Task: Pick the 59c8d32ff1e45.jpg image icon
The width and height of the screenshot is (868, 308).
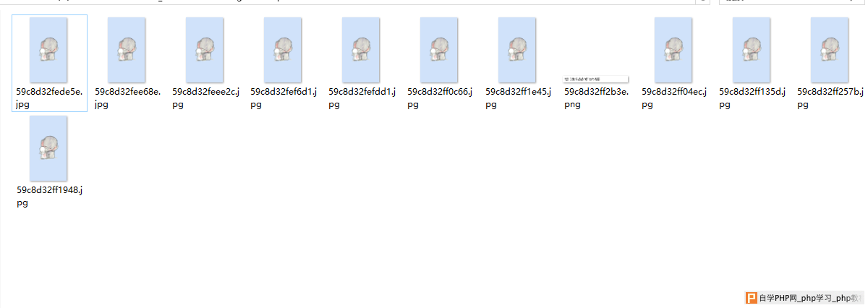Action: point(517,50)
